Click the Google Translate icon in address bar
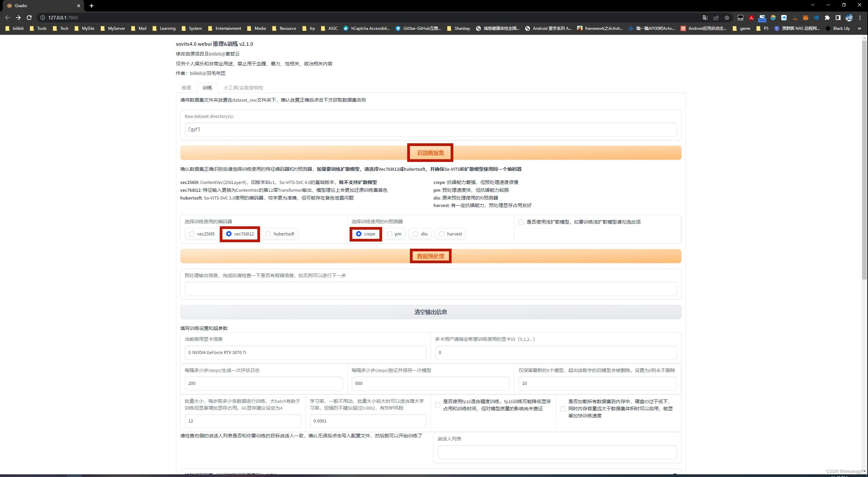This screenshot has width=868, height=477. pyautogui.click(x=705, y=18)
